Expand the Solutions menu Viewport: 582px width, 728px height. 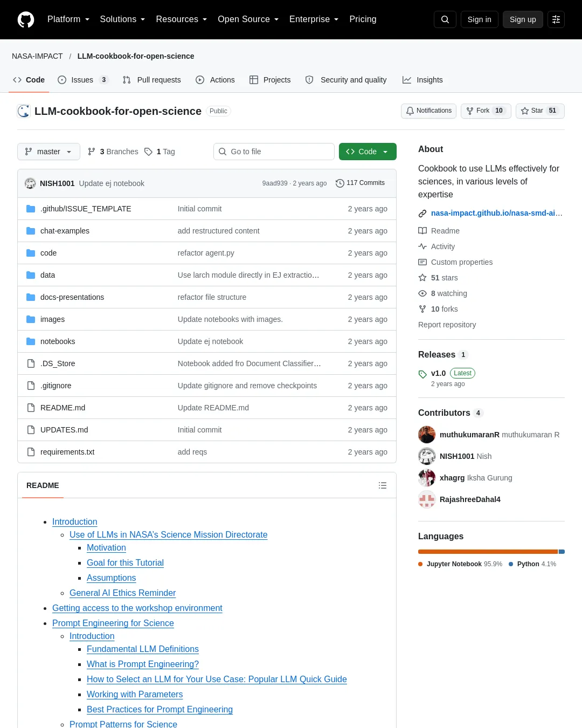coord(122,19)
